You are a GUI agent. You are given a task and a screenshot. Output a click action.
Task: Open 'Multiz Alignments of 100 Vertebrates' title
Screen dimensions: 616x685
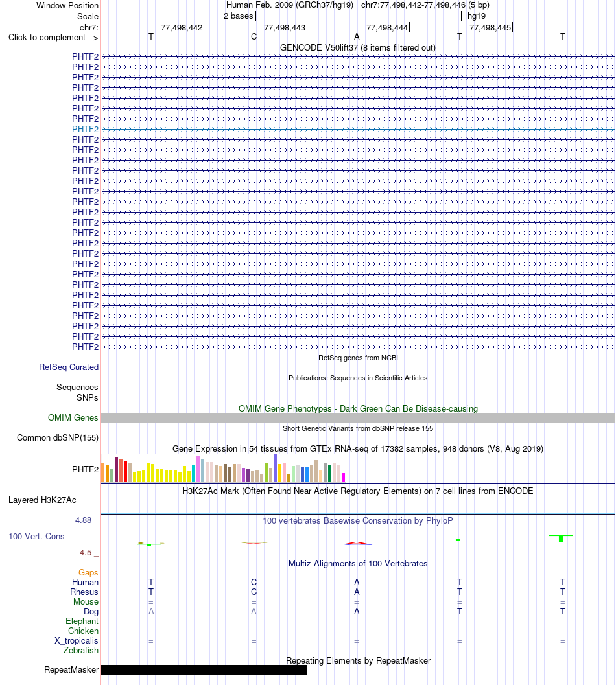coord(358,564)
